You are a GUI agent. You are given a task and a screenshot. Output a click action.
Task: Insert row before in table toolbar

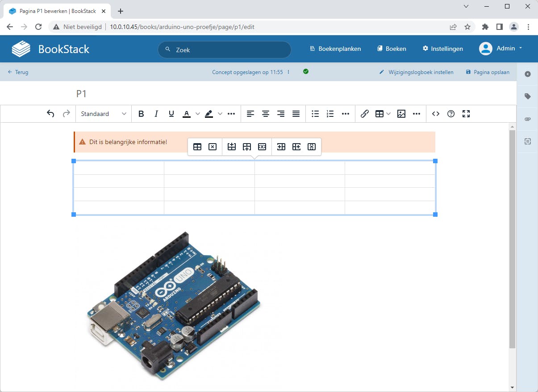pyautogui.click(x=232, y=146)
